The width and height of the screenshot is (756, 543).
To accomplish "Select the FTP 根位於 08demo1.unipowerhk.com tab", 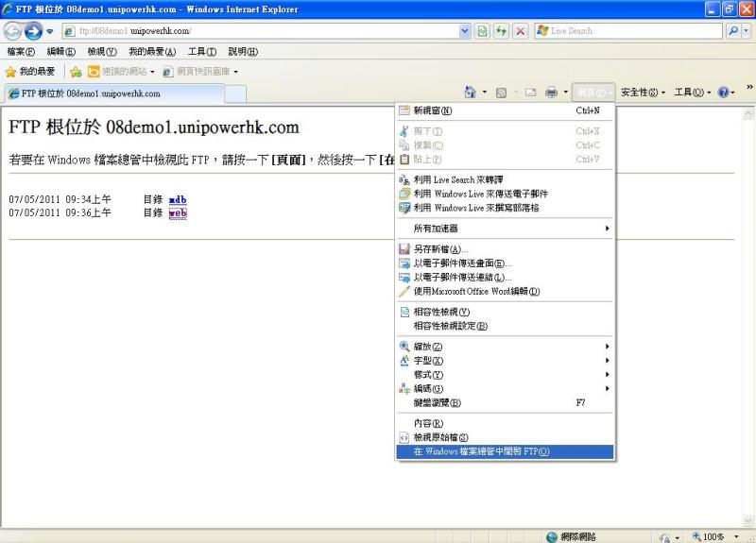I will [114, 93].
